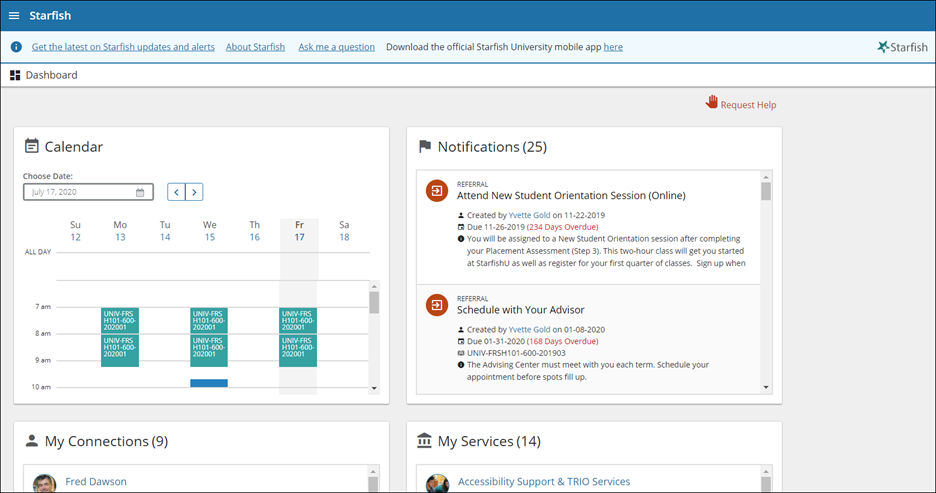Click the calendar scrollbar thumb
The height and width of the screenshot is (493, 936).
374,302
